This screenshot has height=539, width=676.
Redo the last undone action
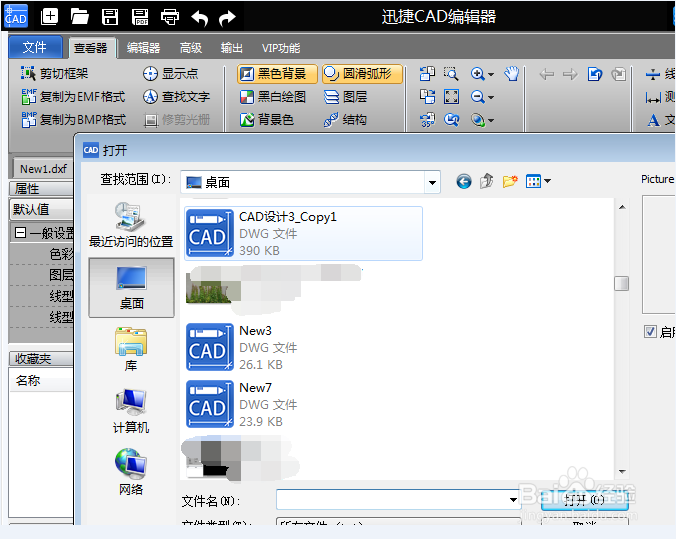(227, 17)
